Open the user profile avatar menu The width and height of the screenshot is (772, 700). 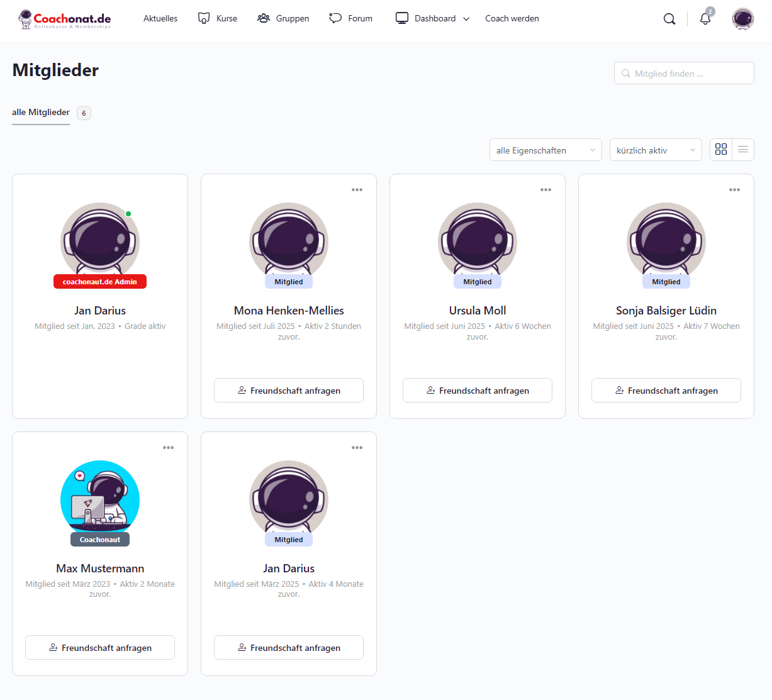tap(742, 19)
